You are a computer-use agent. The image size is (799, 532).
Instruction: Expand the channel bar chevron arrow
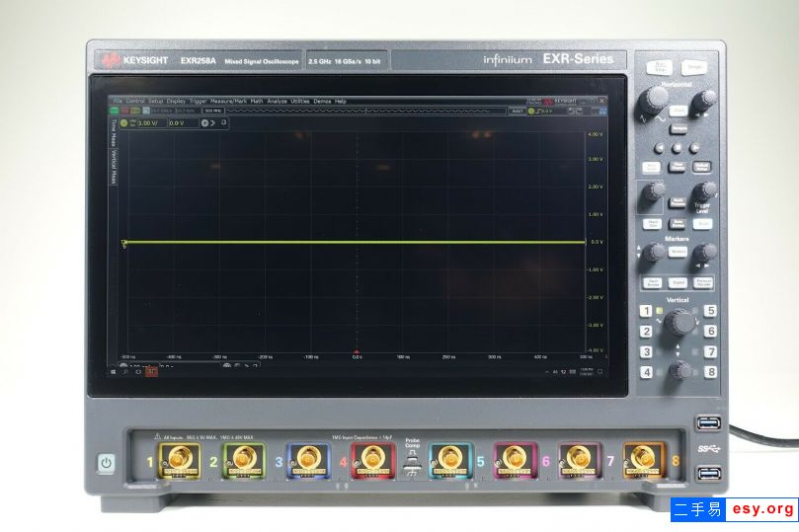coord(213,122)
